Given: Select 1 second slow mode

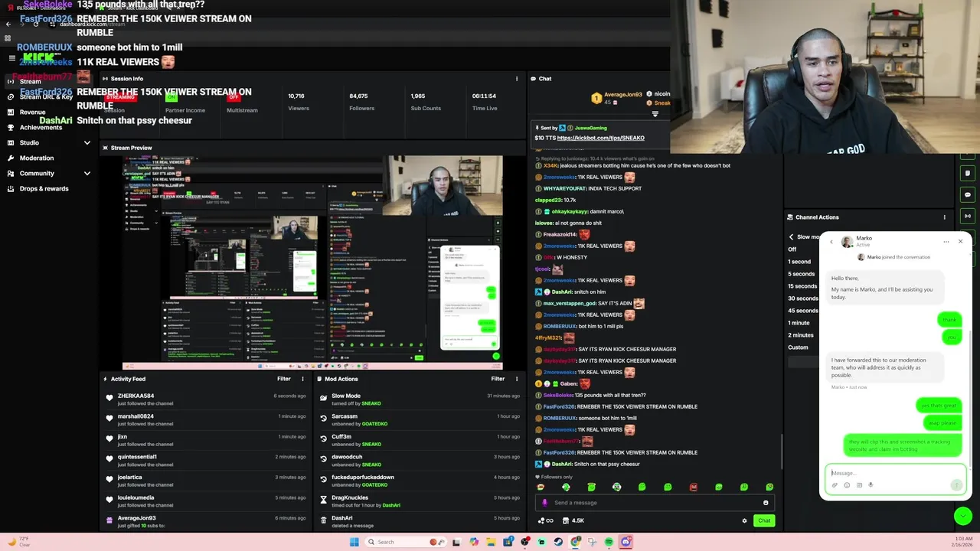Looking at the screenshot, I should [799, 262].
